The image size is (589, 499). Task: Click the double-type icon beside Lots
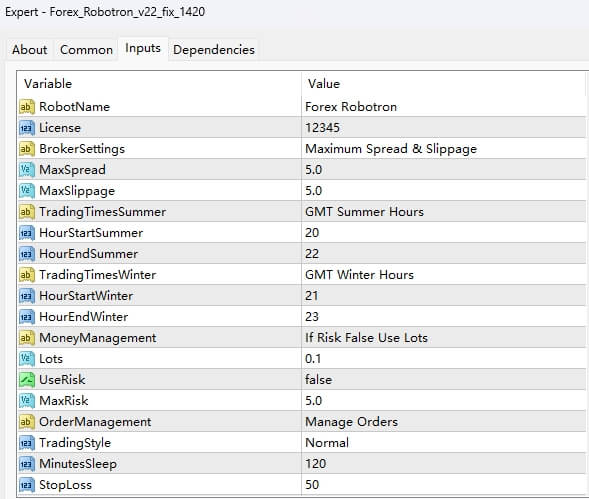tap(27, 359)
